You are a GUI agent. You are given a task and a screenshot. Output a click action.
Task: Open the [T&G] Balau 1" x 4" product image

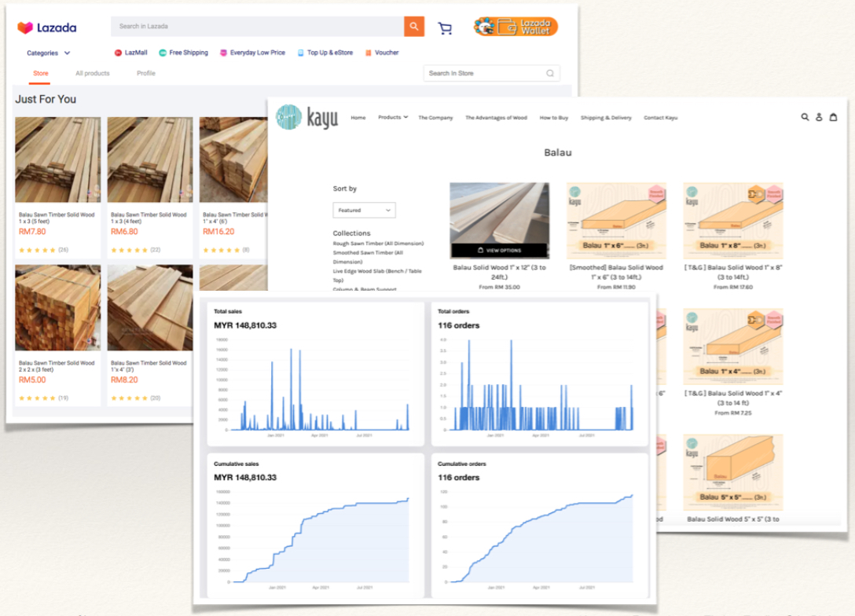click(733, 346)
